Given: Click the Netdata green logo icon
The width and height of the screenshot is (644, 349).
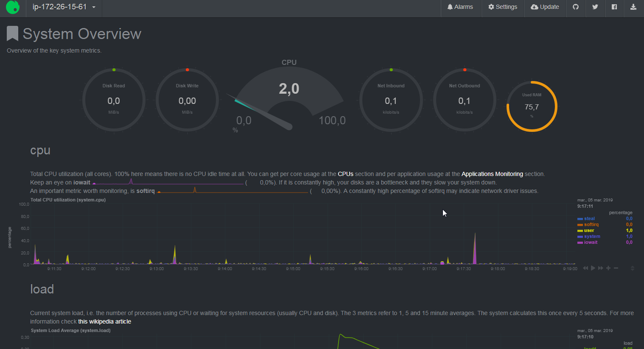Looking at the screenshot, I should click(x=13, y=7).
